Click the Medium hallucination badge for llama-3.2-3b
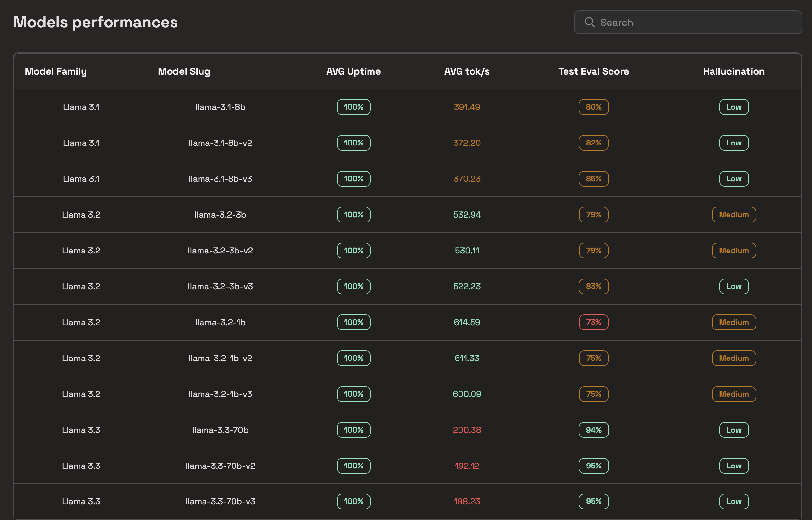 [x=734, y=214]
